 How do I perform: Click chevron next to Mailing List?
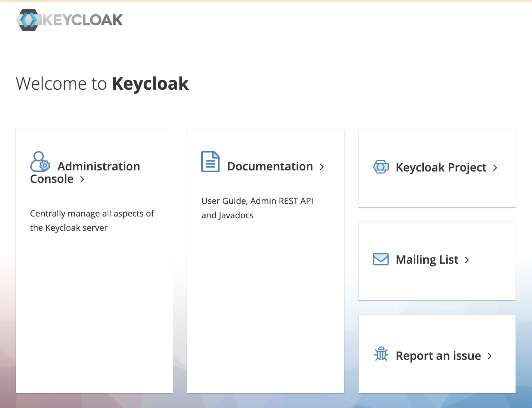click(467, 260)
